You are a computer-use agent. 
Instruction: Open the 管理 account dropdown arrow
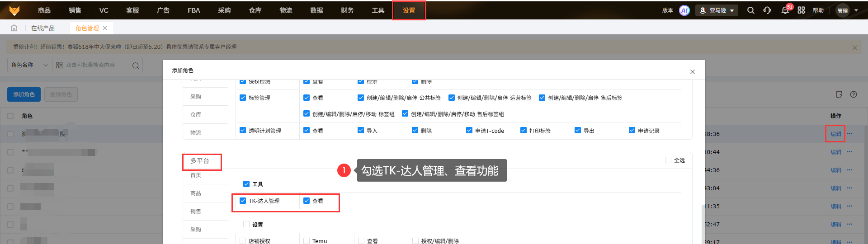[856, 10]
